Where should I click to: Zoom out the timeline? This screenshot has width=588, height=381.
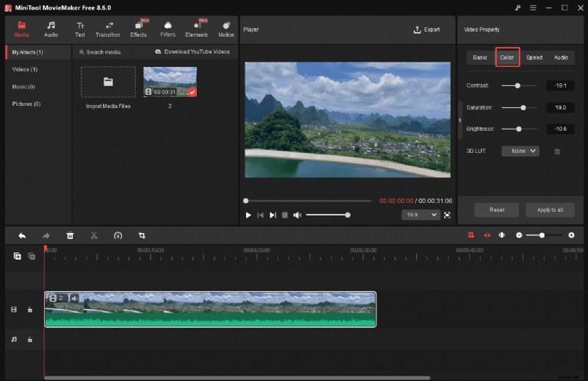[519, 235]
